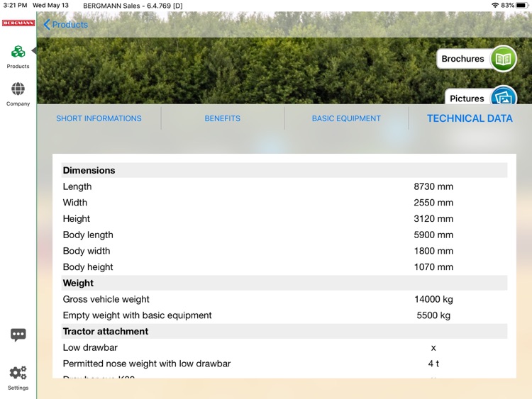532x399 pixels.
Task: Open the chat message bubble icon
Action: (18, 335)
